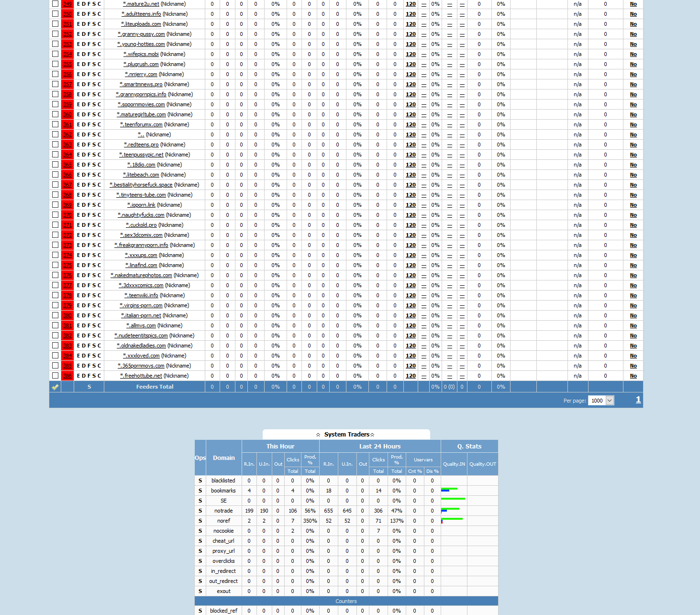Open the allmvs.com domain link
Screen dimensions: 700x615
point(141,325)
